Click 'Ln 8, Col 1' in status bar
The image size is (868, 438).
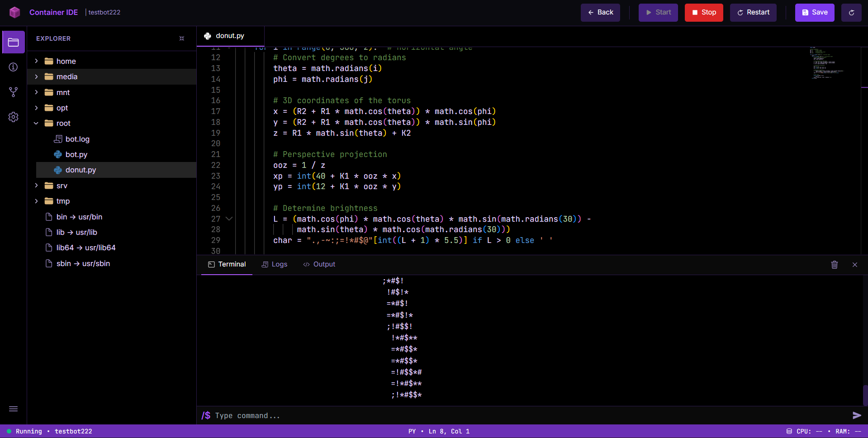[449, 431]
